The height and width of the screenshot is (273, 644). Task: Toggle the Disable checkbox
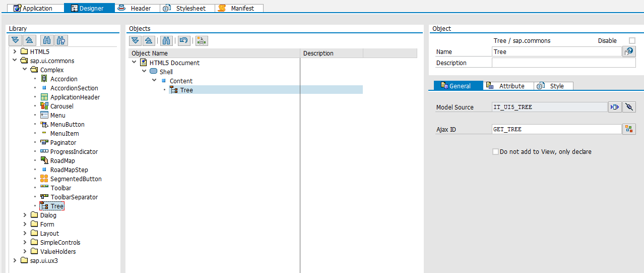click(632, 41)
